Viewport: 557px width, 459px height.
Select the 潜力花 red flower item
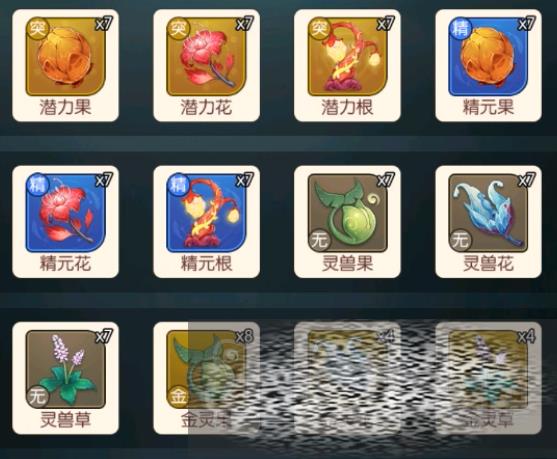(x=206, y=65)
